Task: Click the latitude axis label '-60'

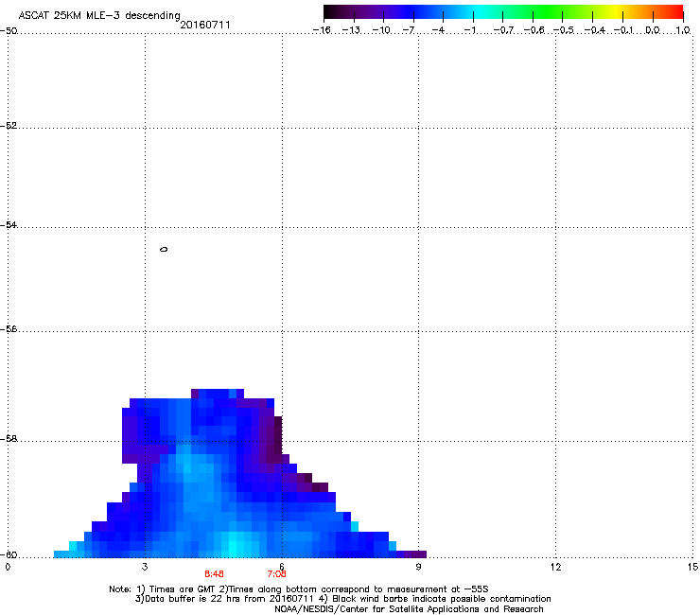Action: 9,554
